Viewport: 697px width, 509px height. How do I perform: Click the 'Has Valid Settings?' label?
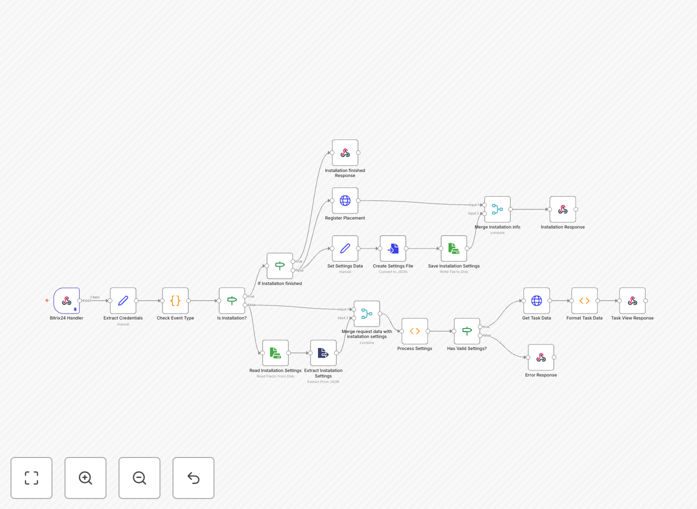[x=467, y=349]
